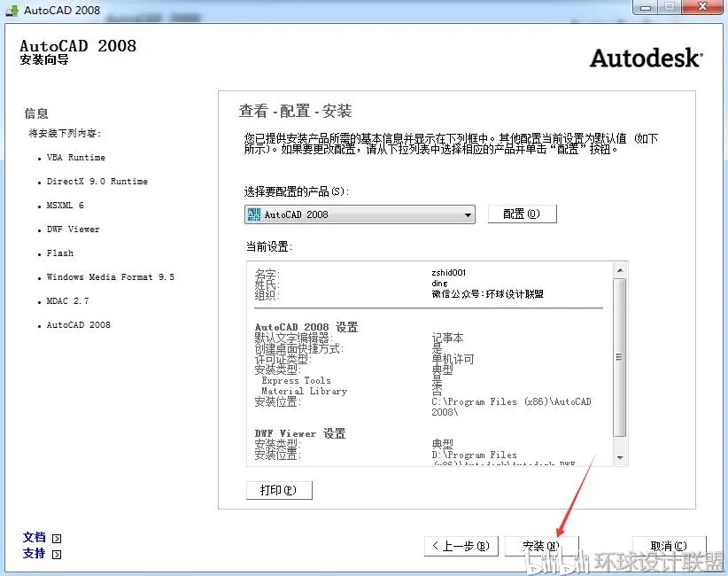Click the organization value "微信公众号:环球设计联盟"

pyautogui.click(x=487, y=294)
